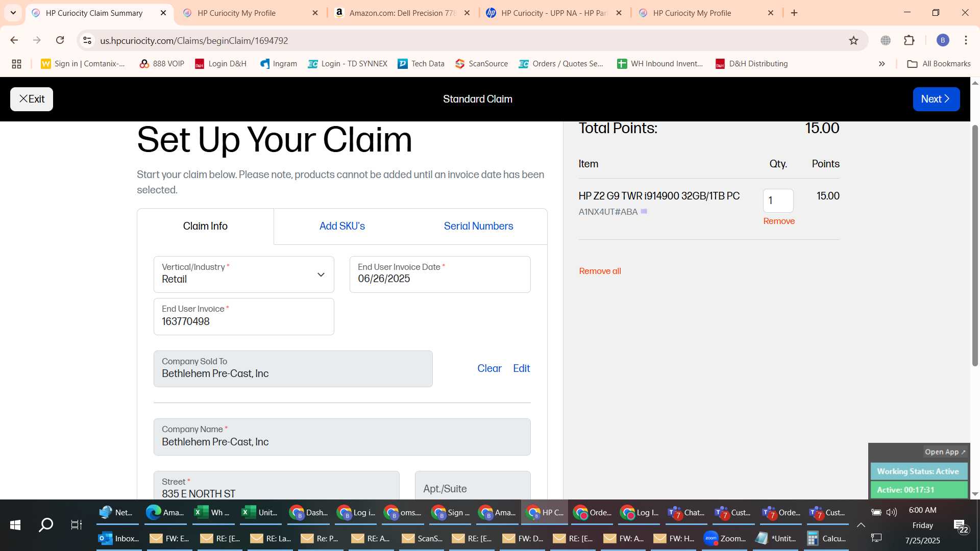Expand the Vertical/Industry dropdown
Viewport: 980px width, 551px height.
click(243, 274)
